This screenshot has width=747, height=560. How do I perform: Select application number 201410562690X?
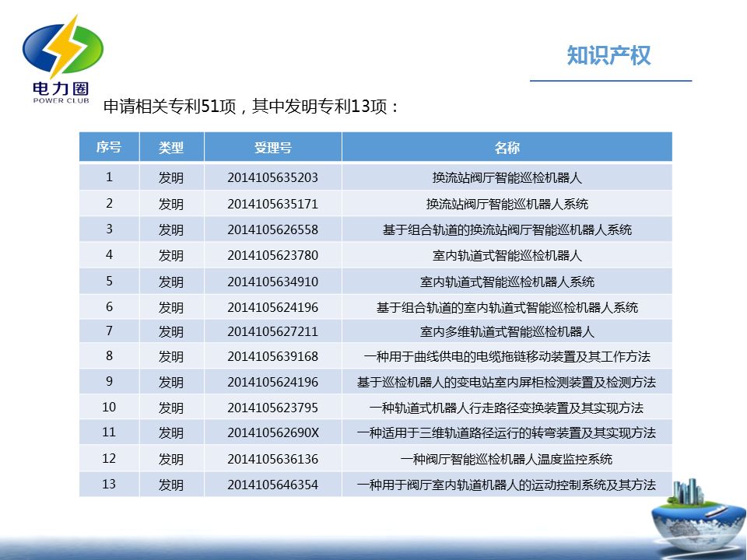[x=272, y=432]
